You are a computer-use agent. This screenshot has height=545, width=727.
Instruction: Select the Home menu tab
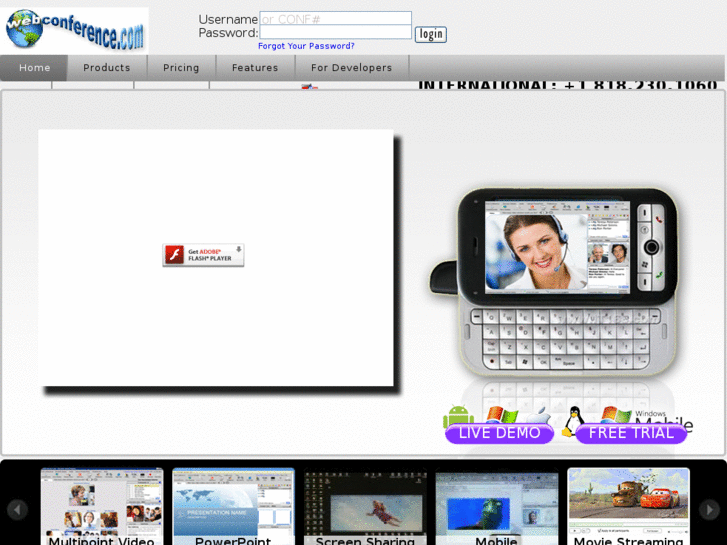pyautogui.click(x=34, y=68)
